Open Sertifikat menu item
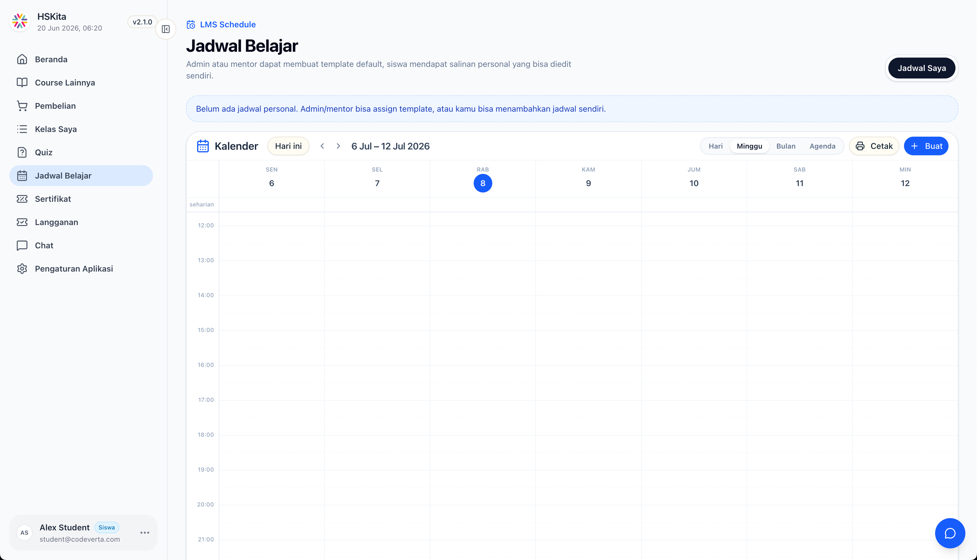The height and width of the screenshot is (560, 977). click(x=81, y=199)
